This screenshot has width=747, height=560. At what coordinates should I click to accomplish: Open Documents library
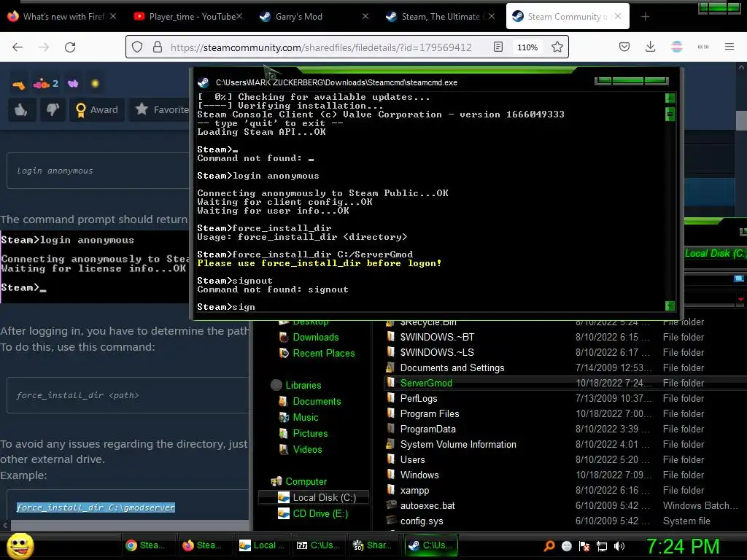317,402
